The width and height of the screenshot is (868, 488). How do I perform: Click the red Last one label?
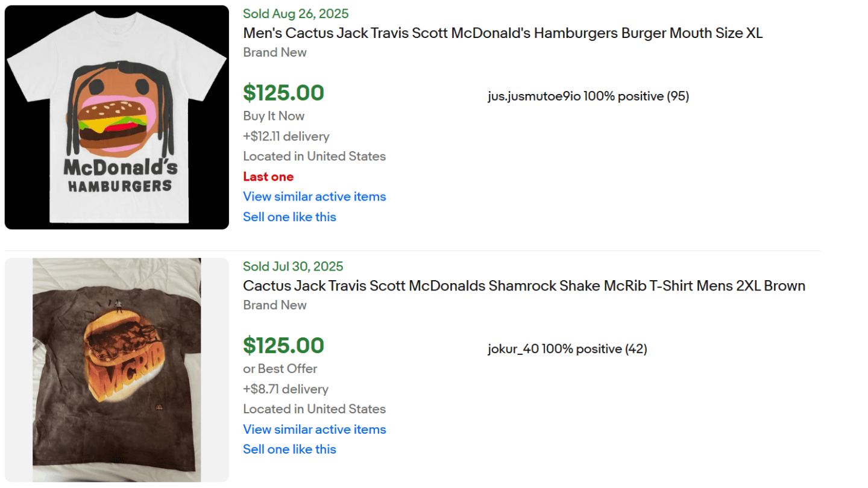(268, 177)
